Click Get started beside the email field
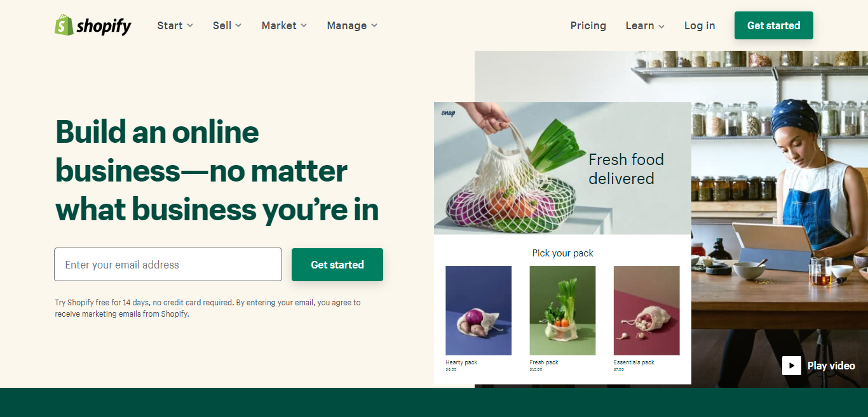This screenshot has height=417, width=868. [337, 265]
